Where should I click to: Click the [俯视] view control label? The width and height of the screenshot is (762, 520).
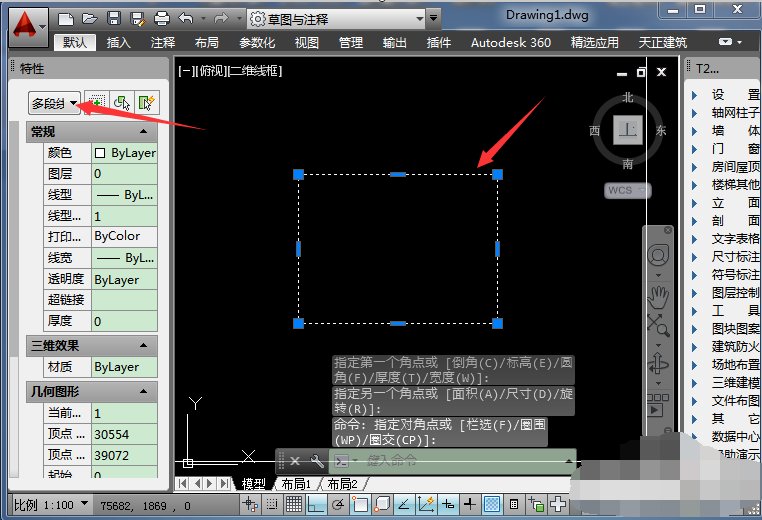click(x=211, y=71)
